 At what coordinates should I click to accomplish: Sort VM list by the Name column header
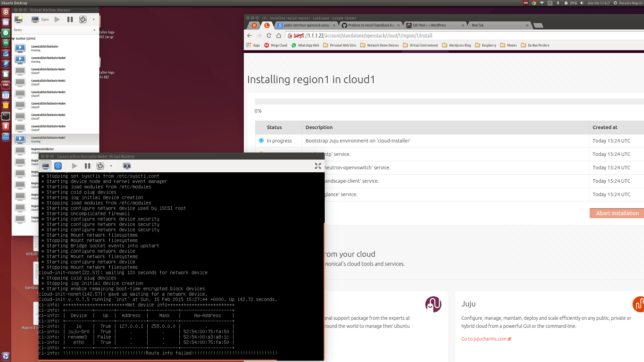(x=55, y=30)
